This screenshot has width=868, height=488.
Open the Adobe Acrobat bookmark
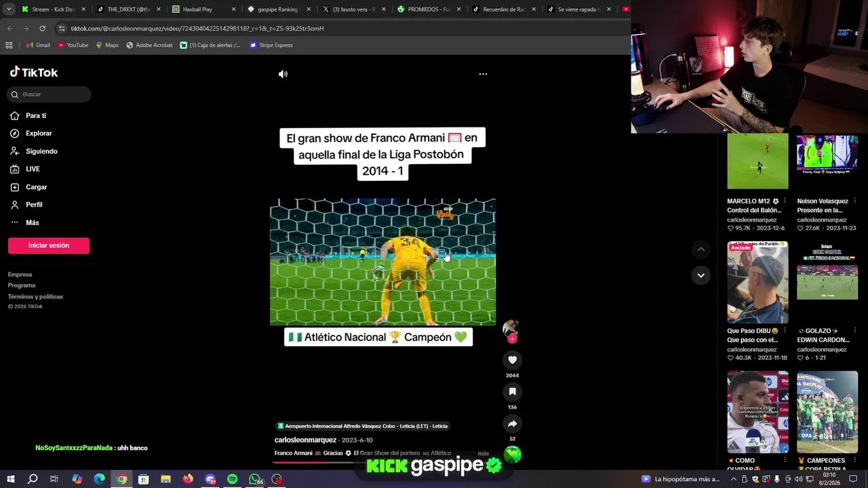tap(149, 45)
